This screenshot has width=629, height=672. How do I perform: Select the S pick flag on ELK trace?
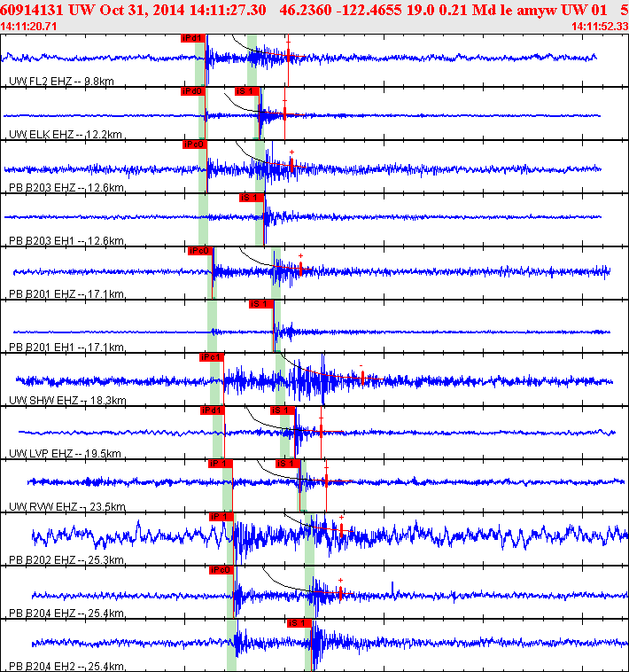pyautogui.click(x=246, y=91)
